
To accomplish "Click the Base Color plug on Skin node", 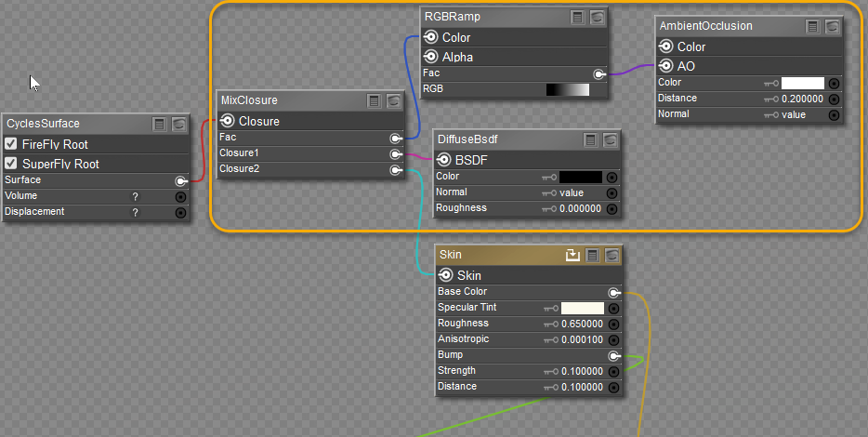I will [613, 293].
